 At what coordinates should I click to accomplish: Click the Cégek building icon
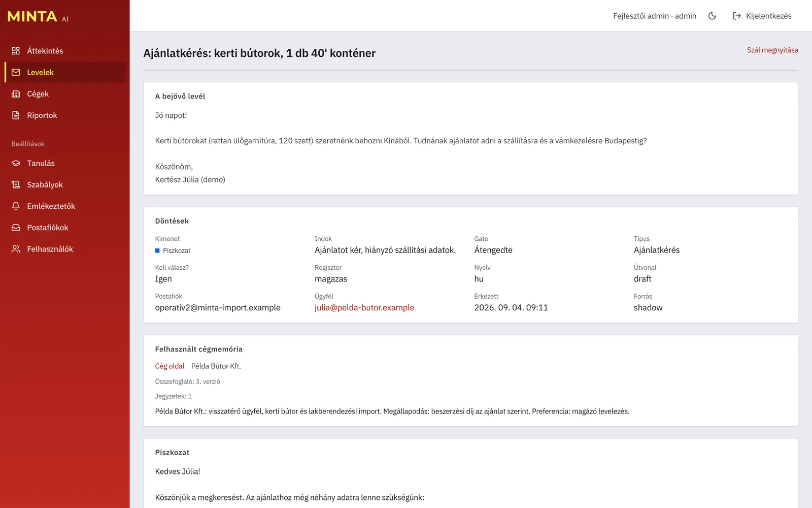(x=16, y=94)
